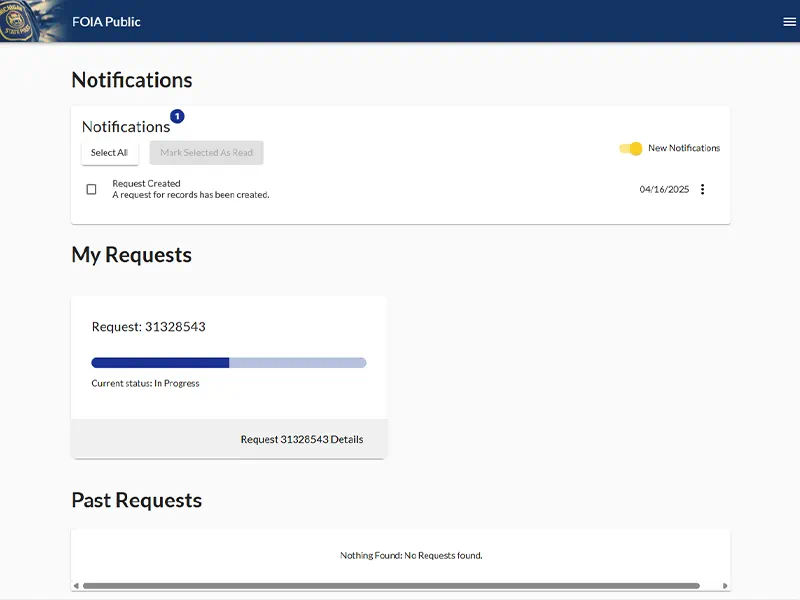
Task: Click the notification count badge
Action: (x=177, y=116)
